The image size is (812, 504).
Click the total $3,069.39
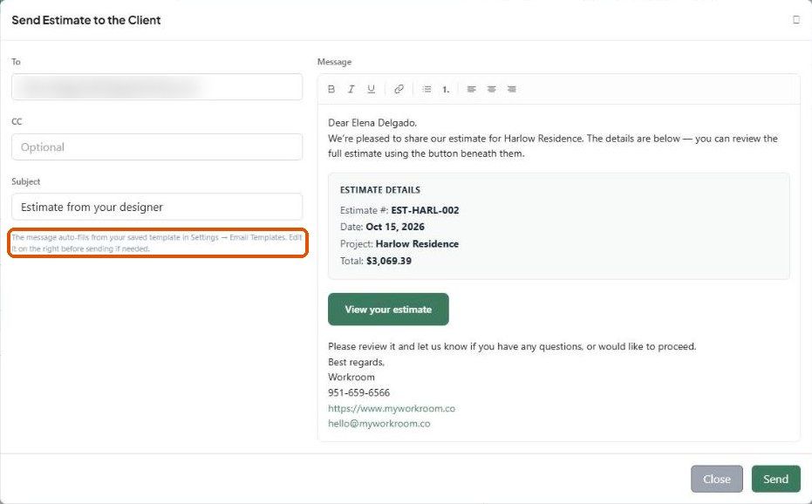click(389, 261)
